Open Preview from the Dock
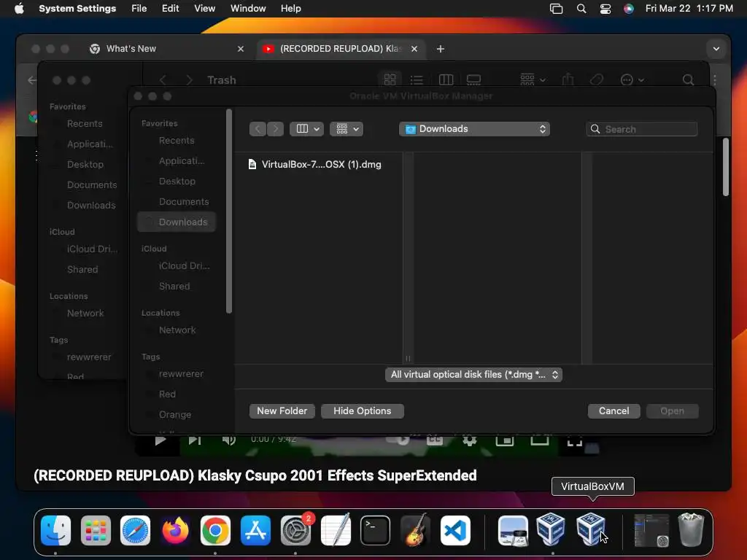This screenshot has width=747, height=560. [513, 530]
